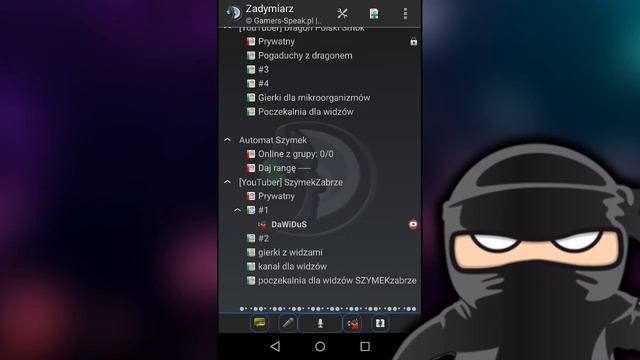Tap the TeamSpeak logo beside Zadymiarz
This screenshot has width=640, height=360.
[234, 13]
